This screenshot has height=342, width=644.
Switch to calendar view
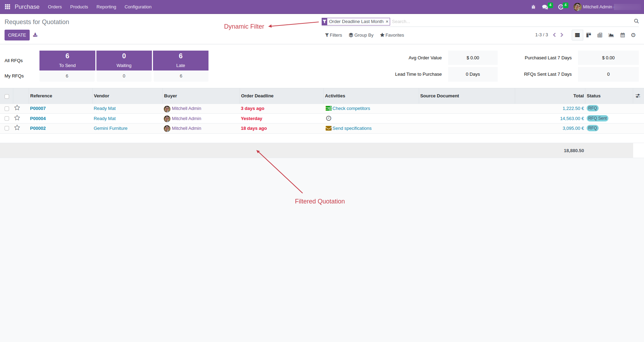click(x=622, y=35)
